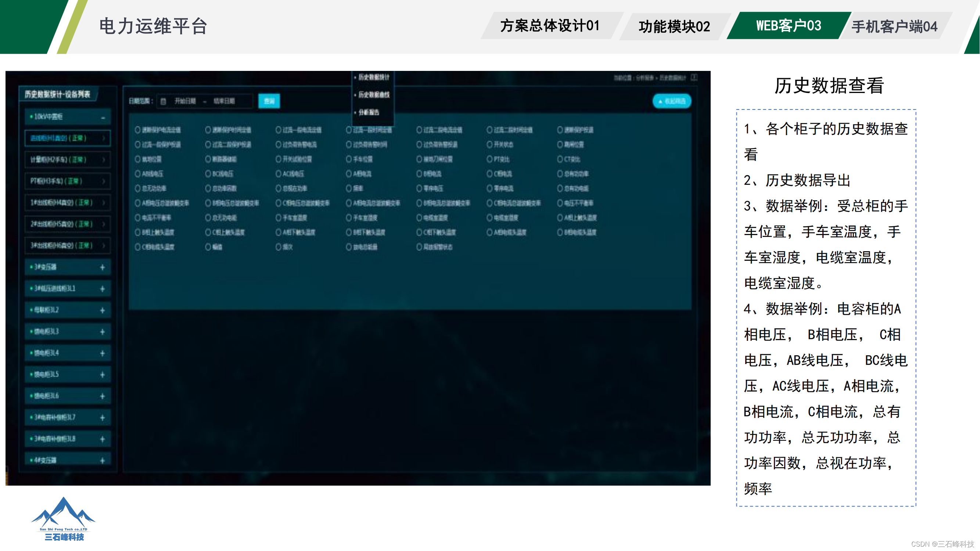Select the AB线电压 radio option
The width and height of the screenshot is (980, 551).
click(x=138, y=174)
